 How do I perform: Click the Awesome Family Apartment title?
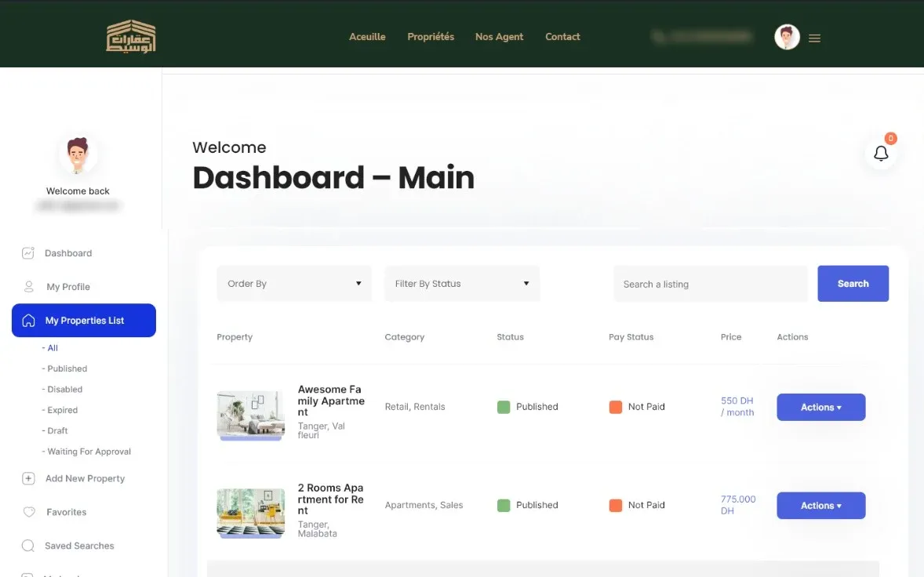[331, 401]
